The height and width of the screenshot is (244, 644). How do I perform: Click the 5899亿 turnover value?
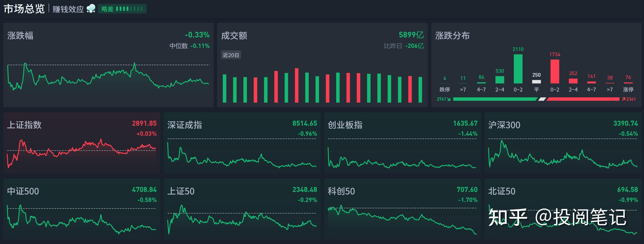[411, 35]
